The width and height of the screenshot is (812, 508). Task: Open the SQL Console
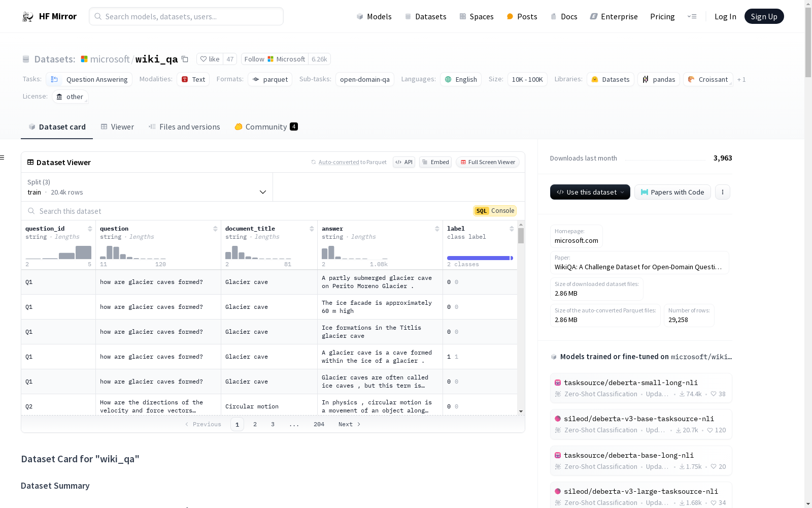[495, 211]
